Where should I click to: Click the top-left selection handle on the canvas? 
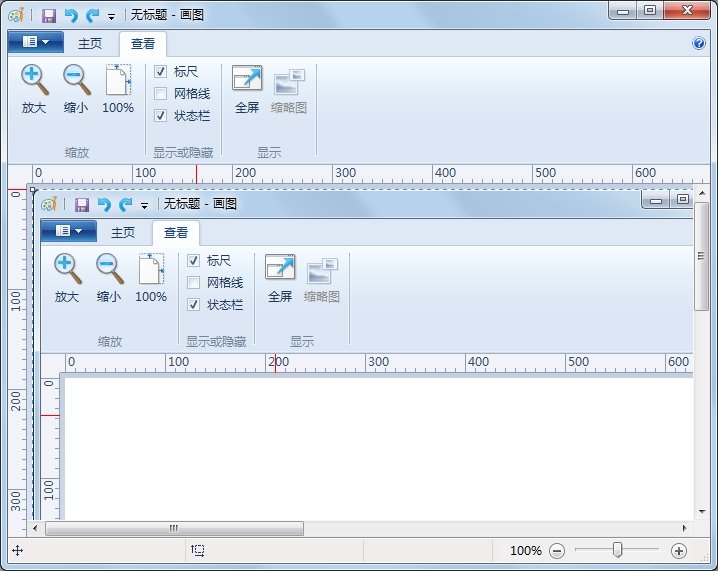(33, 189)
